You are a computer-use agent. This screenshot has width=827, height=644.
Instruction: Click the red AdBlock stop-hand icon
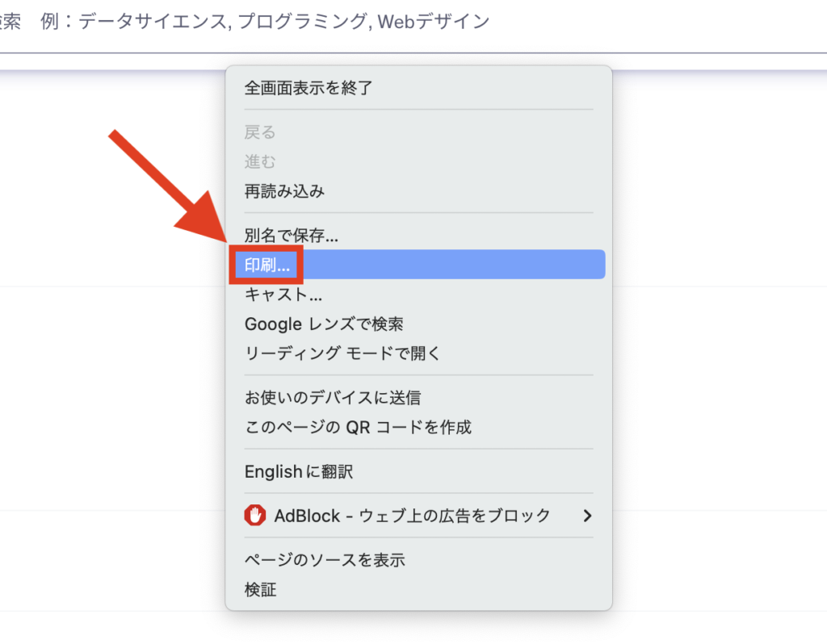tap(255, 516)
